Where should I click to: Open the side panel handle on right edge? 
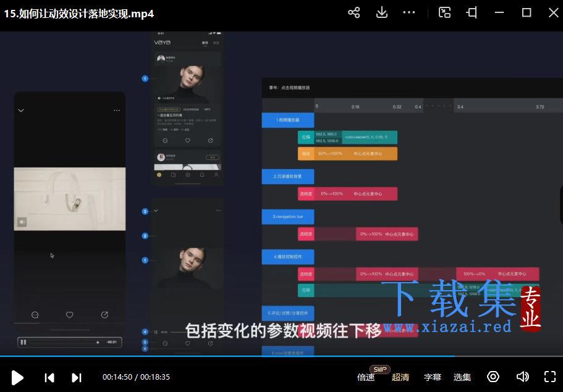(561, 204)
